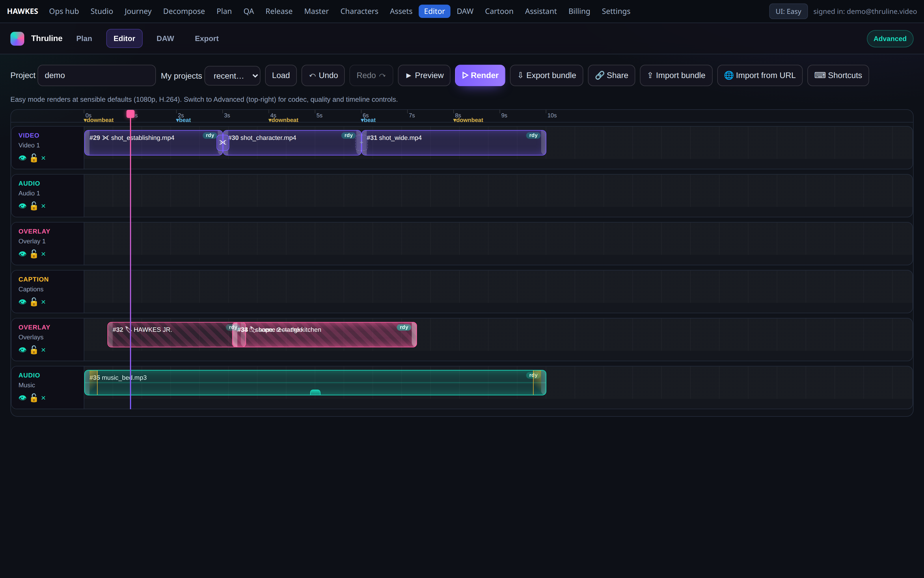Click Export bundle

pos(546,75)
